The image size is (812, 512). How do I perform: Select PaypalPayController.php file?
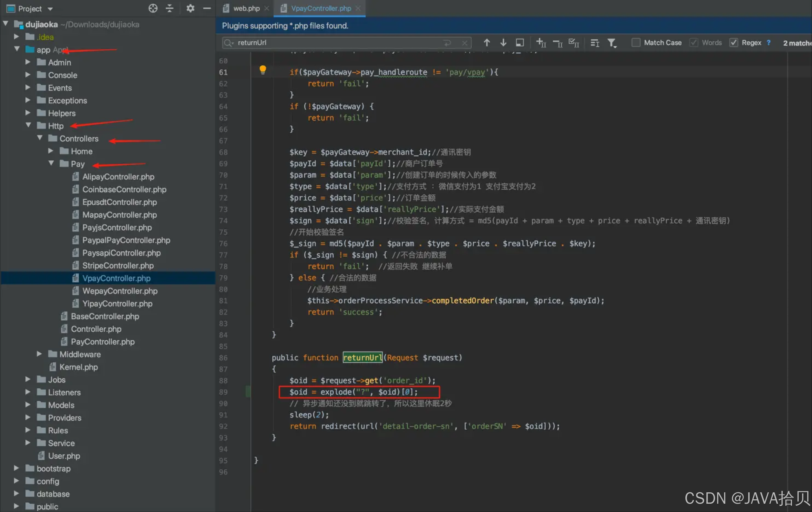point(126,240)
